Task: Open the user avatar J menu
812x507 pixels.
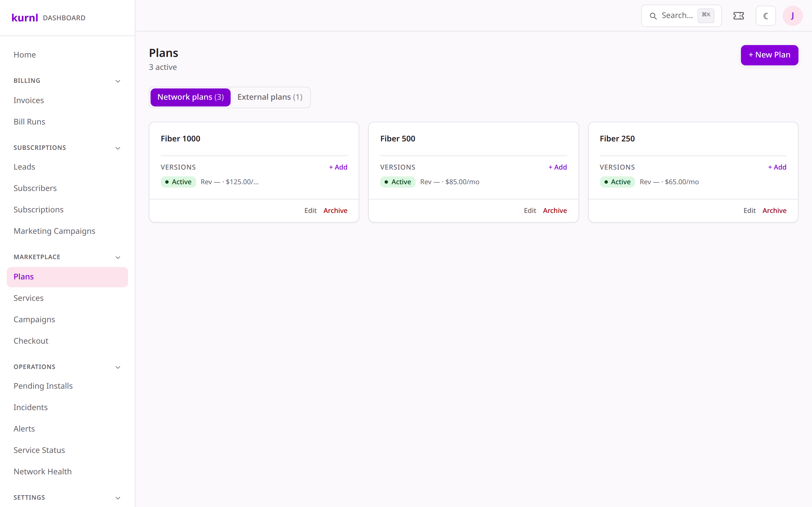Action: (793, 16)
